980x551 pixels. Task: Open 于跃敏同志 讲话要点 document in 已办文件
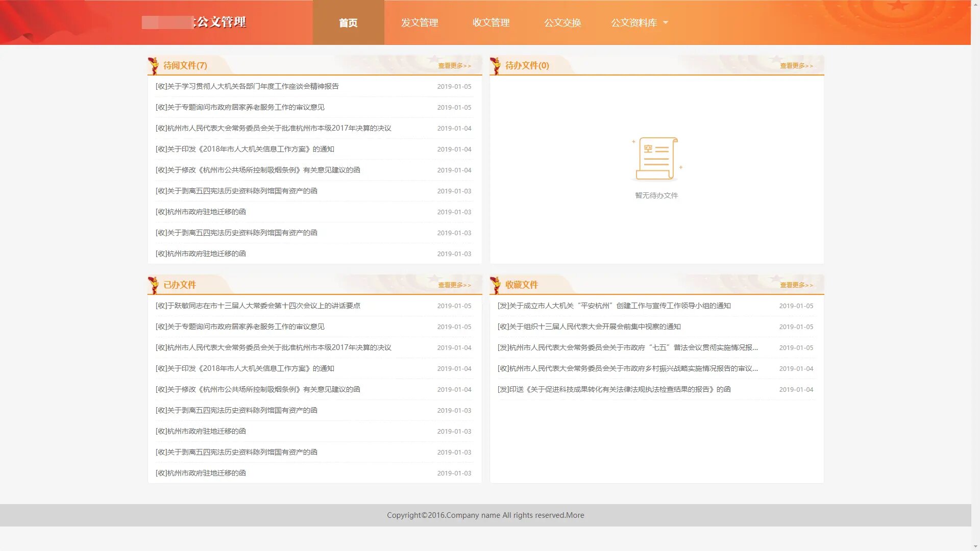(258, 306)
